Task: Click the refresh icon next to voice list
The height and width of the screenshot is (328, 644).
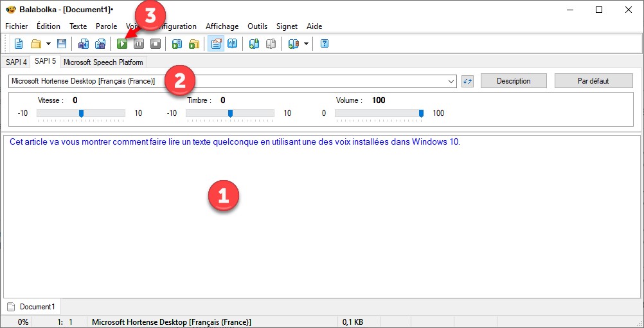Action: pos(467,81)
